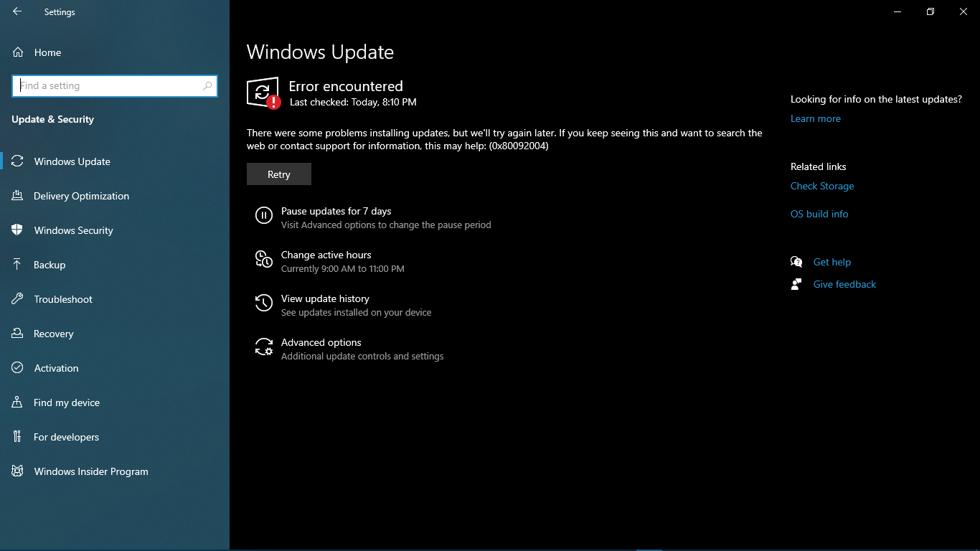Click the search magnifier icon
The height and width of the screenshot is (551, 980).
(x=207, y=85)
